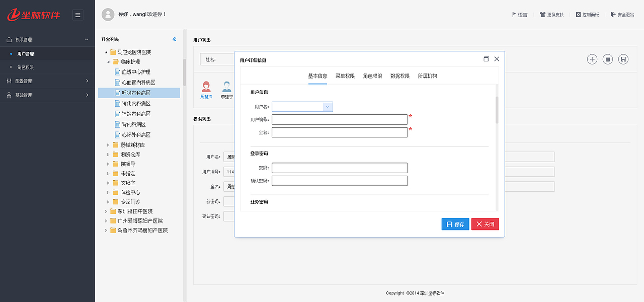The width and height of the screenshot is (644, 302).
Task: Maximize the 用户详细信息 dialog
Action: (487, 59)
